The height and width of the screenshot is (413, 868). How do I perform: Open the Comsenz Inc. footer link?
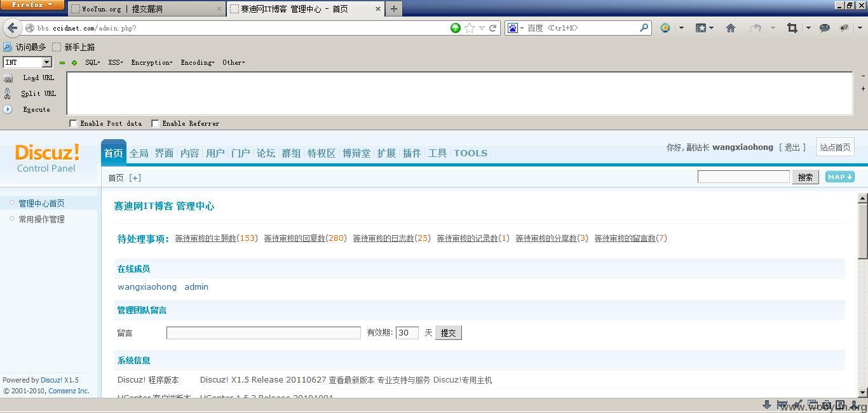click(x=69, y=391)
